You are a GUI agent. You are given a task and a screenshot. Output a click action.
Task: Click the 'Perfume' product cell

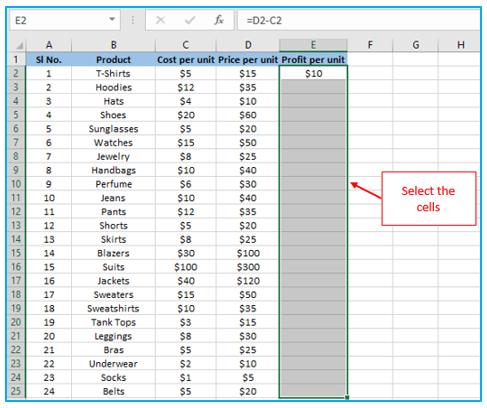point(113,184)
